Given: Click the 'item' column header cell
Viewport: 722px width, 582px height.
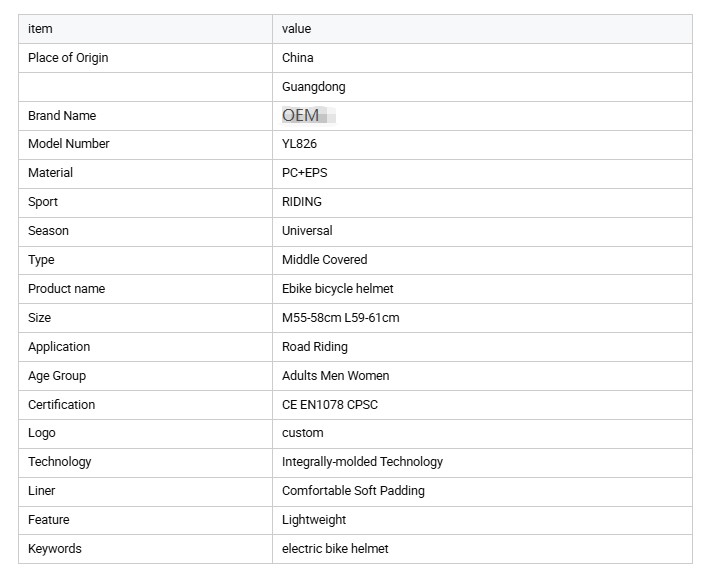Looking at the screenshot, I should pyautogui.click(x=146, y=29).
